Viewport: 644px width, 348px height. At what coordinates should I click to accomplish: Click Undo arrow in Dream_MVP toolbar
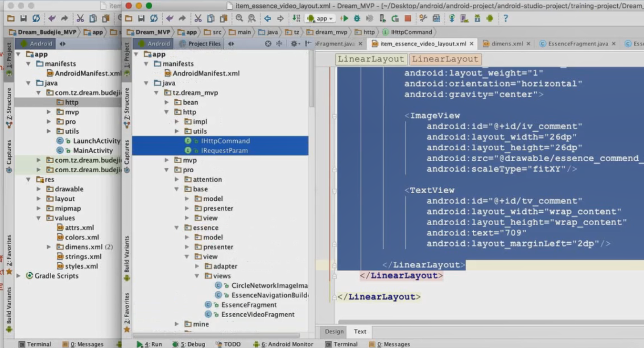pos(170,18)
